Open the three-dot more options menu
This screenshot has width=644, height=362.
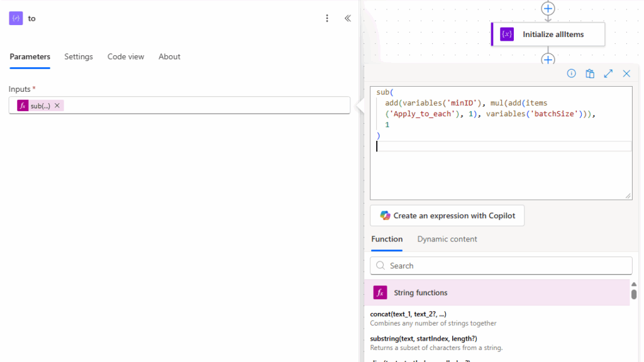(x=327, y=18)
